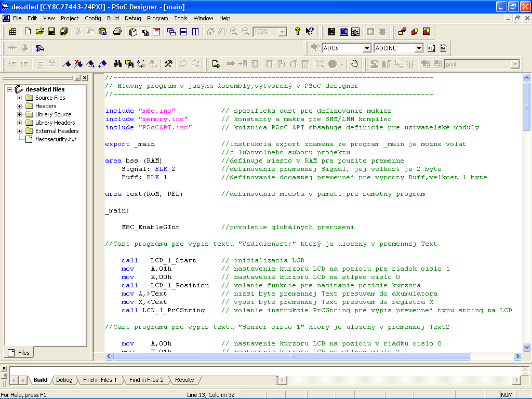532x399 pixels.
Task: Click the Open File folder icon
Action: coord(39,32)
